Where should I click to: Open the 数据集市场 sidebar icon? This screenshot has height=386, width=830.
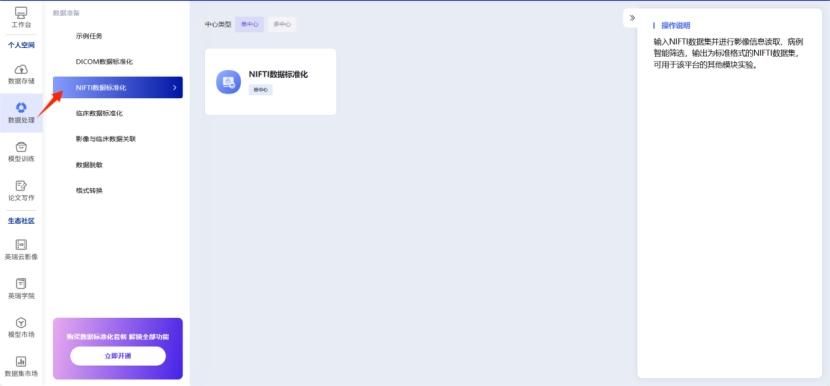(21, 362)
